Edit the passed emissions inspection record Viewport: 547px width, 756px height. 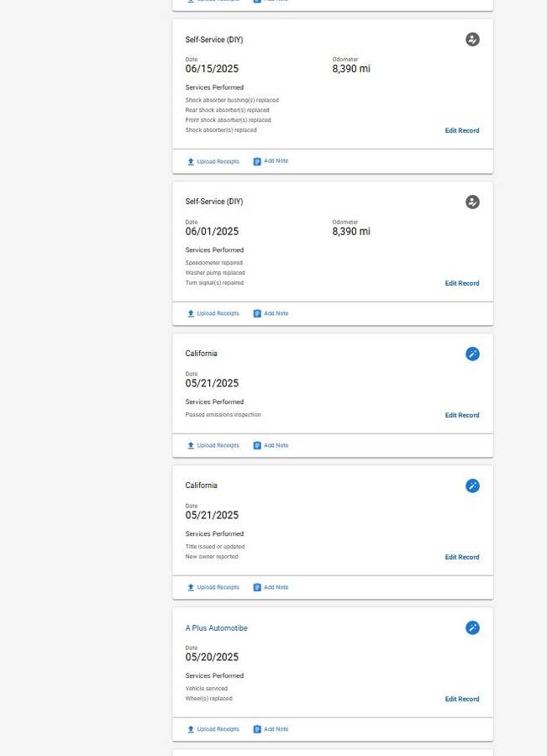pyautogui.click(x=462, y=415)
